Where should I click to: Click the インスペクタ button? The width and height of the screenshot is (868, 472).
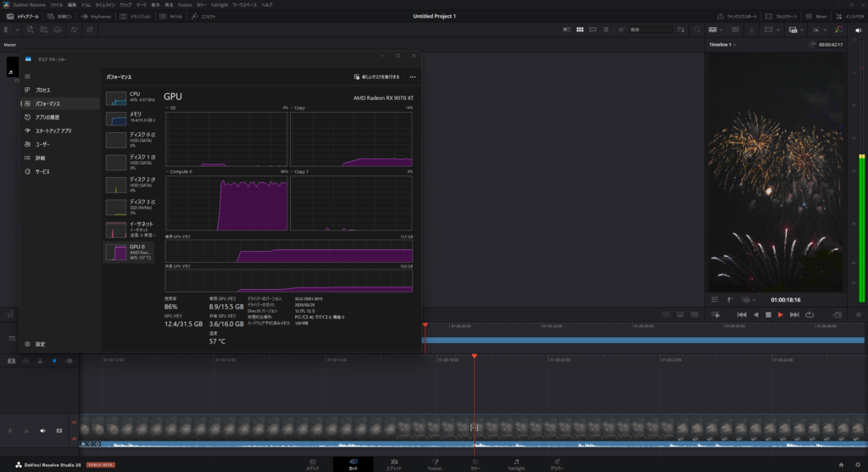pyautogui.click(x=849, y=16)
